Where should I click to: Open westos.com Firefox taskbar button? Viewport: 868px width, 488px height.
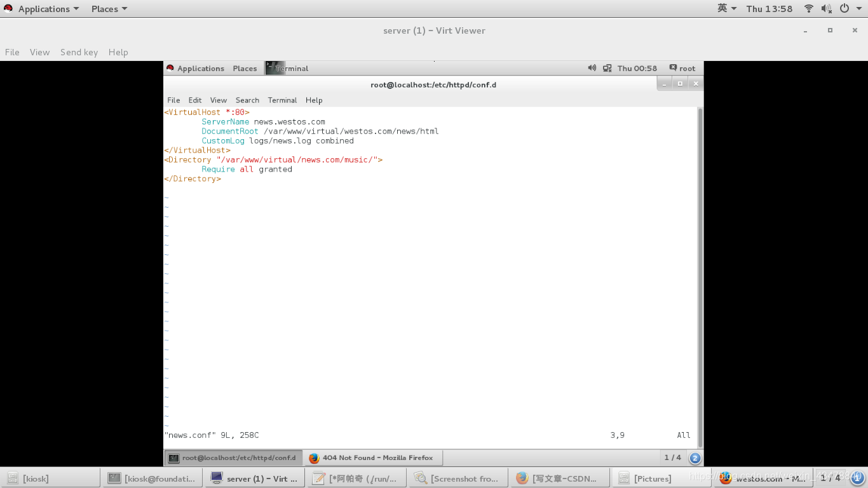764,478
